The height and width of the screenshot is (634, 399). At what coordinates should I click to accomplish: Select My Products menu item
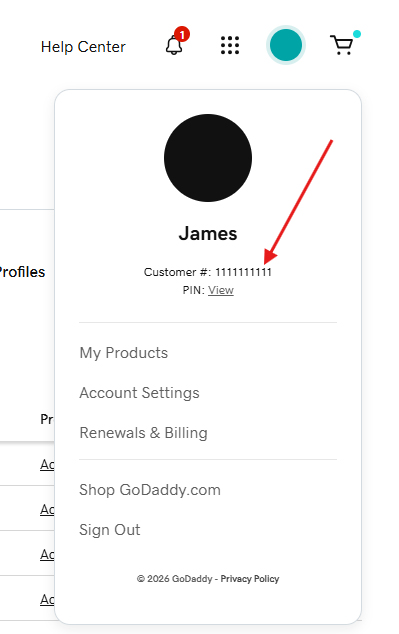click(x=123, y=353)
